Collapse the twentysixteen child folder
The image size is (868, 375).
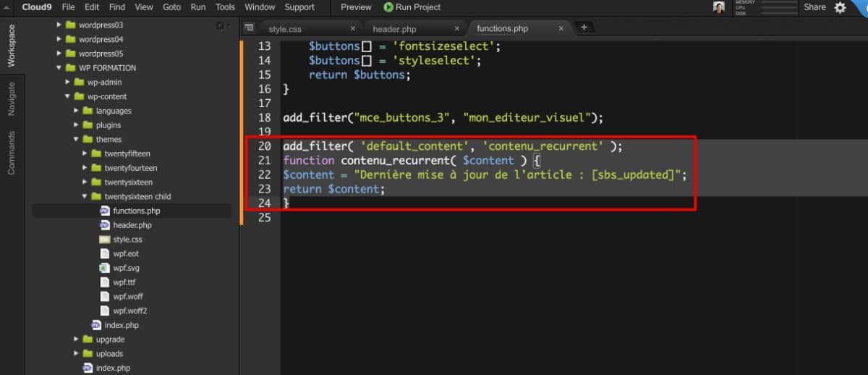pyautogui.click(x=85, y=196)
